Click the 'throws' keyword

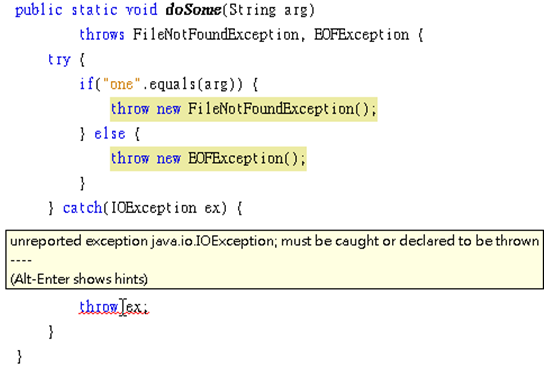[x=102, y=35]
